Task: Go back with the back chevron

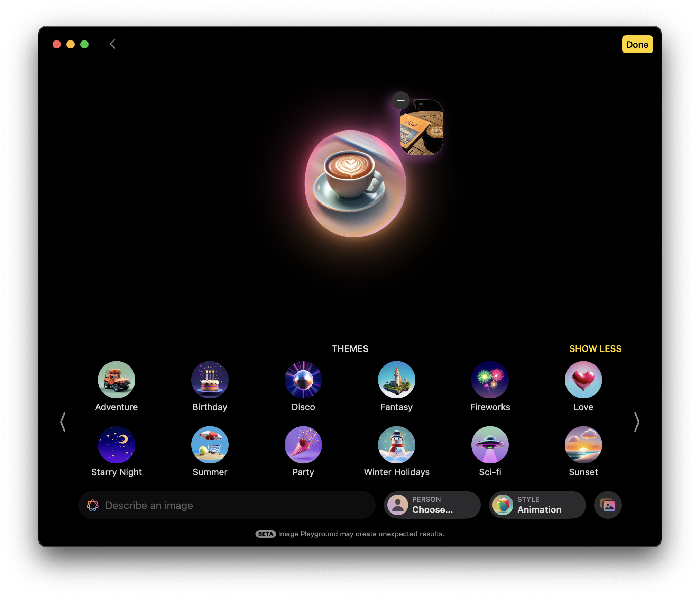Action: [112, 44]
